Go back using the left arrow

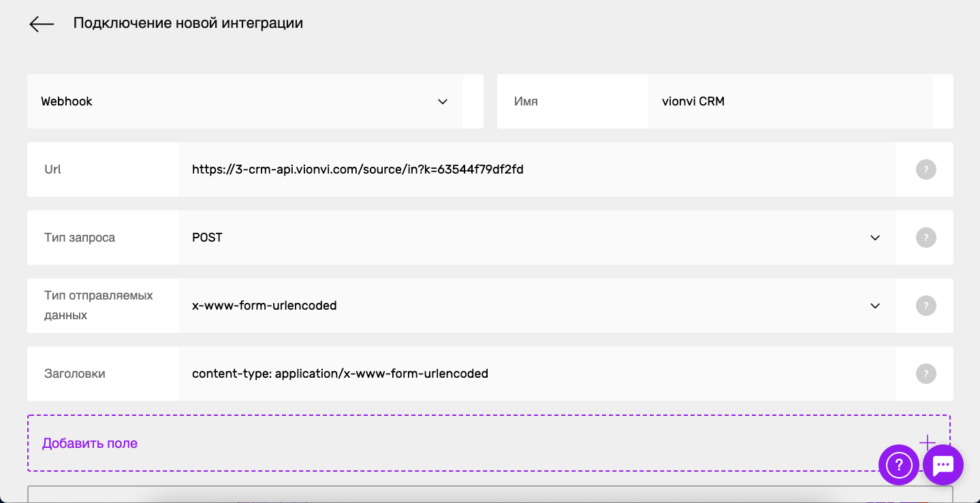tap(42, 24)
